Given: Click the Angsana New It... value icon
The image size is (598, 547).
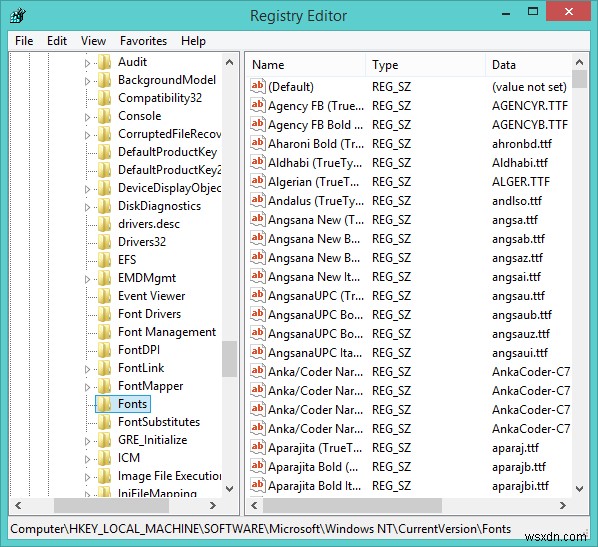Looking at the screenshot, I should coord(257,277).
